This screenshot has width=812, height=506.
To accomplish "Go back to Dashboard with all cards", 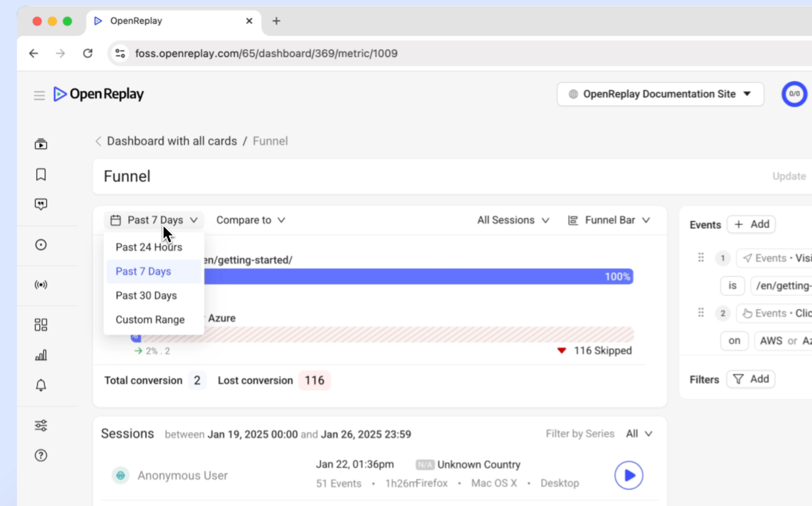I will (172, 141).
